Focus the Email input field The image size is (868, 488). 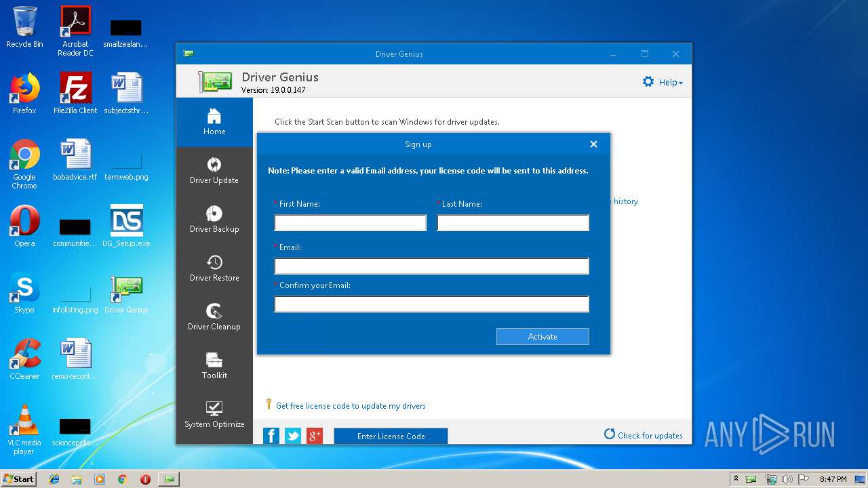432,266
